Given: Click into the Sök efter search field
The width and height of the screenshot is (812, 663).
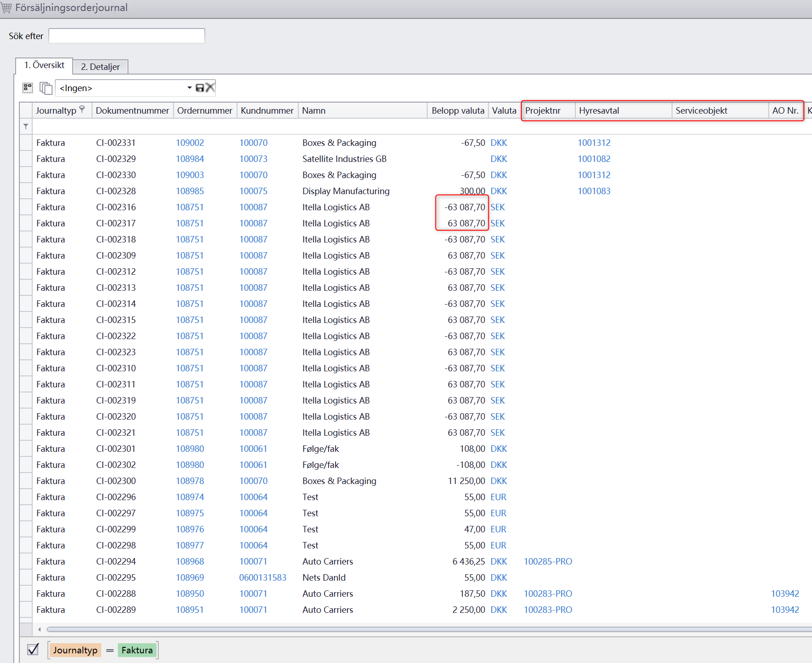Looking at the screenshot, I should tap(127, 36).
